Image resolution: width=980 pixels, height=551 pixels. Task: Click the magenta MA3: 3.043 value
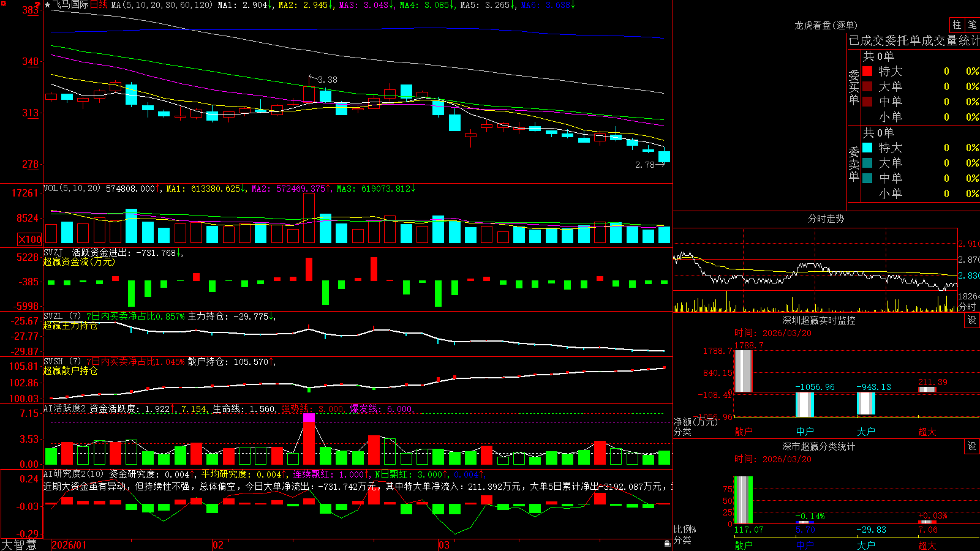click(x=366, y=5)
